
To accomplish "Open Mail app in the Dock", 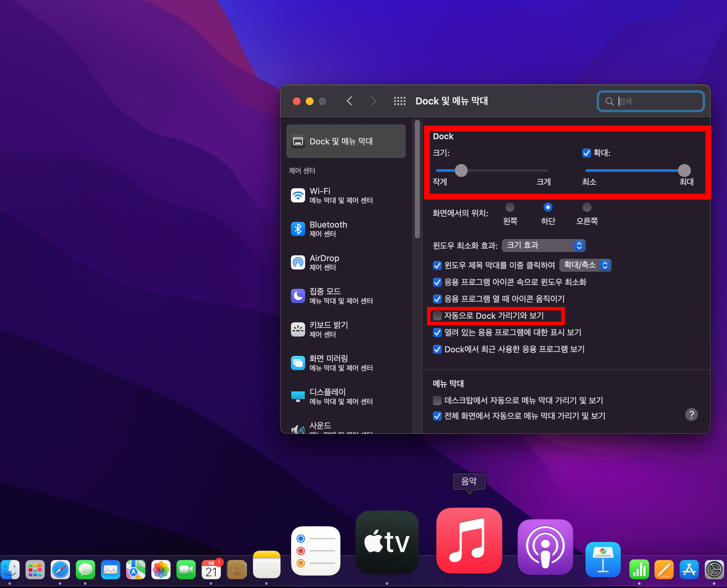I will (111, 570).
